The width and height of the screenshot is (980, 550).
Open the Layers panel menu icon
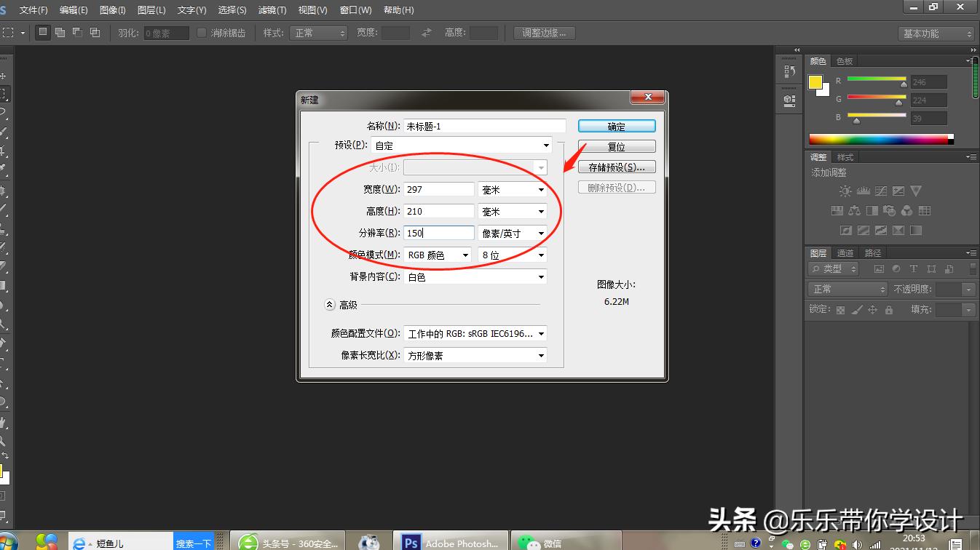[972, 252]
